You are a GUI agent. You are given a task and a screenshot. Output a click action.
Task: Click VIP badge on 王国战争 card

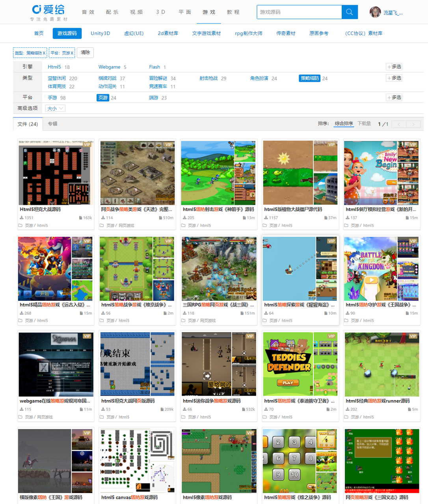(x=413, y=241)
